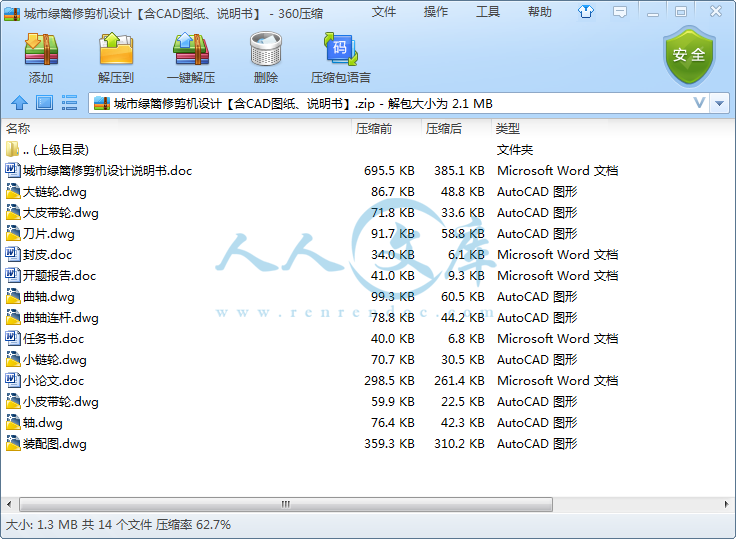The width and height of the screenshot is (736, 539).
Task: Click the horizontal scrollbar thumb
Action: [286, 505]
